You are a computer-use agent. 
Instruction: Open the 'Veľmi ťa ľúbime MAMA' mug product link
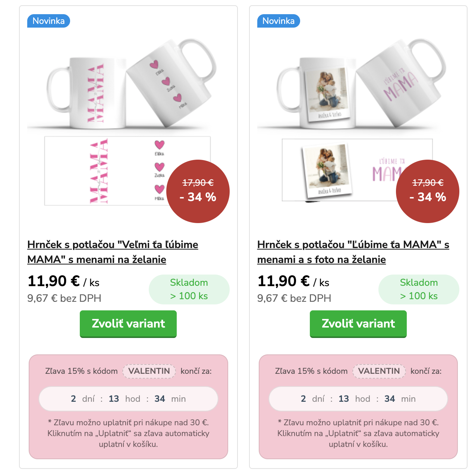[x=113, y=252]
